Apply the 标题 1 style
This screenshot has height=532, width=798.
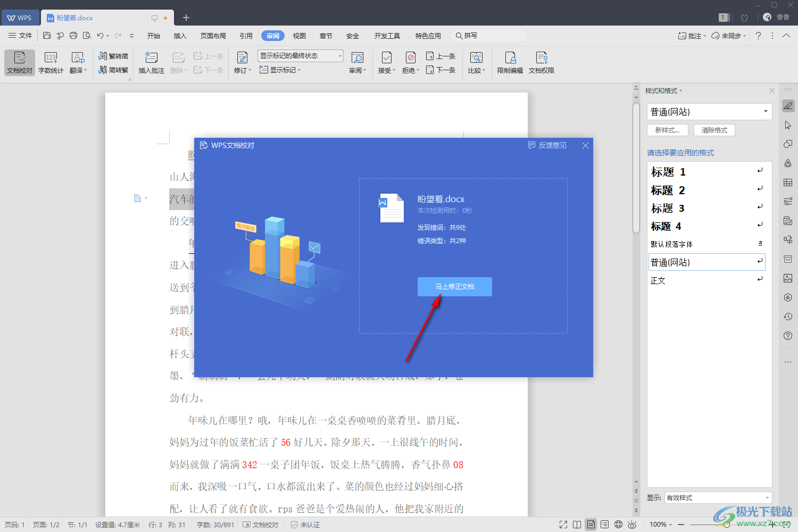click(708, 172)
